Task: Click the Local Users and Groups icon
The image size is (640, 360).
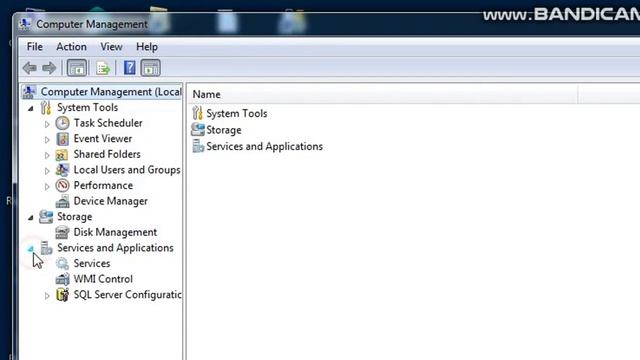Action: coord(62,170)
